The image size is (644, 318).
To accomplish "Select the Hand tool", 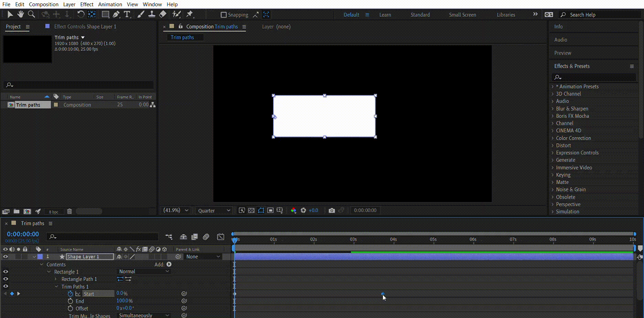I will [x=21, y=14].
